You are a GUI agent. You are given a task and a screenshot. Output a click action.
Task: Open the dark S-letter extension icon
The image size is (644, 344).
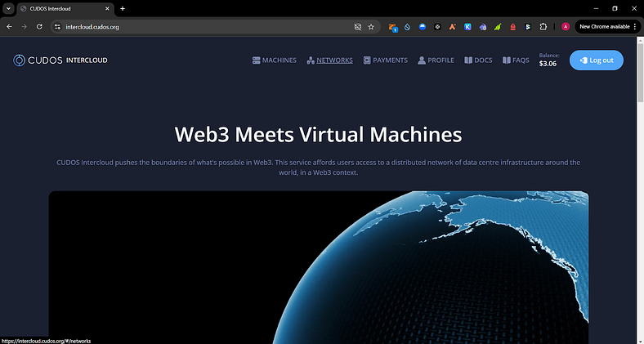pyautogui.click(x=528, y=27)
